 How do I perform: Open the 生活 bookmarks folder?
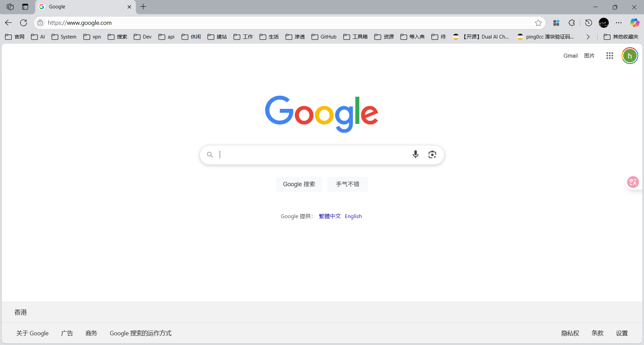point(269,37)
